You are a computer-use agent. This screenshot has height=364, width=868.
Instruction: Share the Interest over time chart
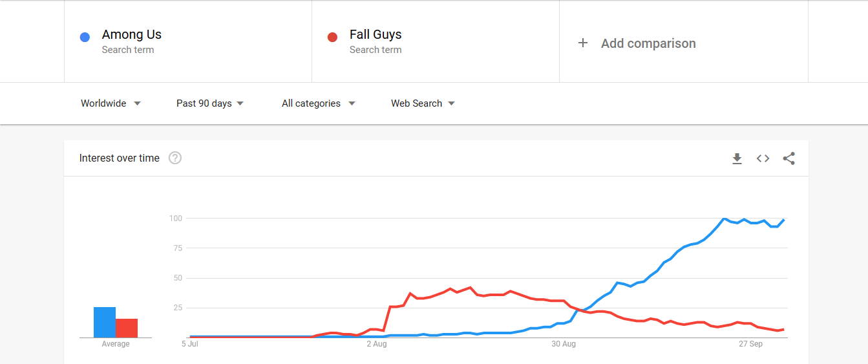(x=789, y=158)
